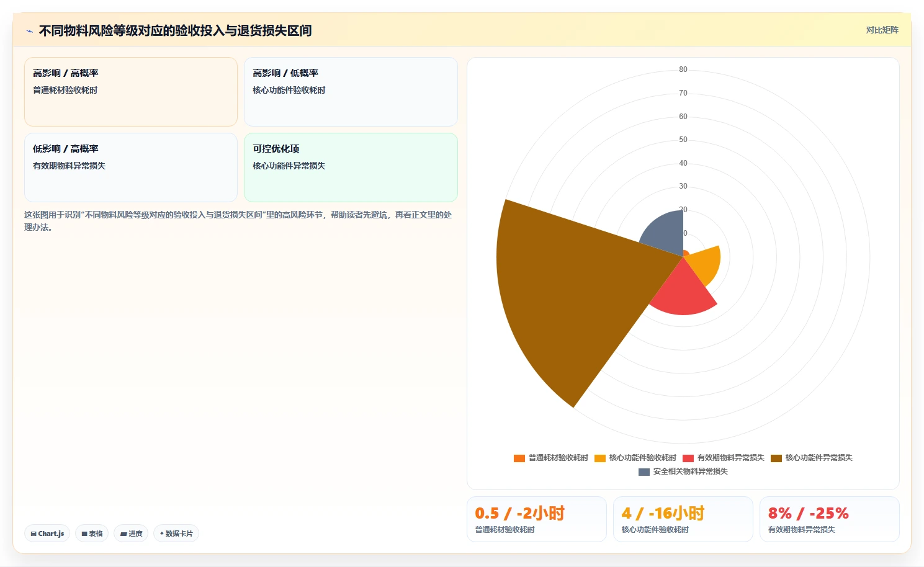Open the 可控优化项 green card
Image resolution: width=924 pixels, height=567 pixels.
click(351, 167)
